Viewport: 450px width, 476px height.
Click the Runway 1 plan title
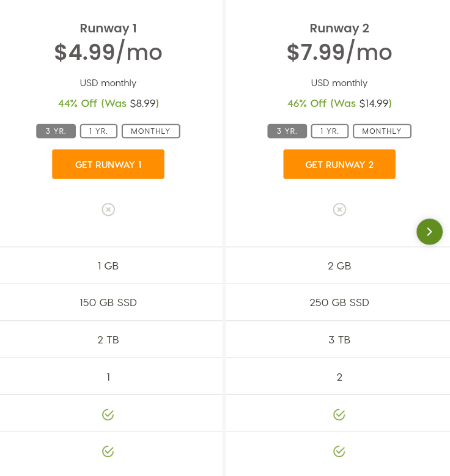click(108, 28)
